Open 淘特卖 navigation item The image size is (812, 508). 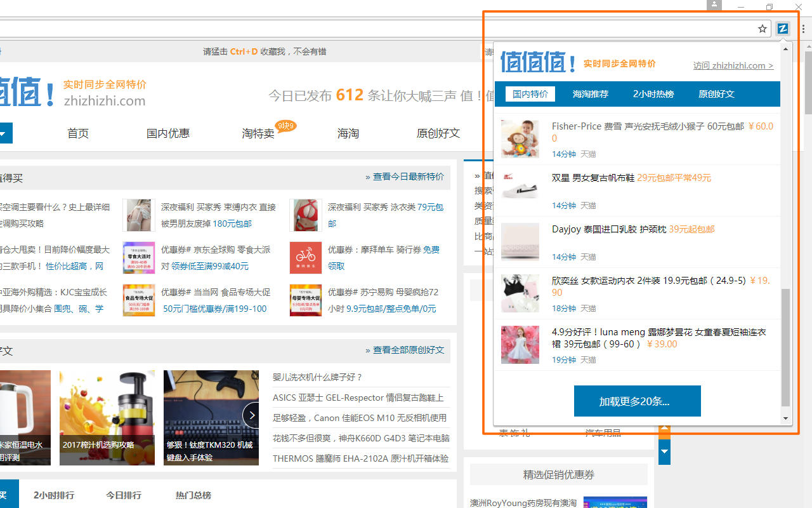point(258,133)
